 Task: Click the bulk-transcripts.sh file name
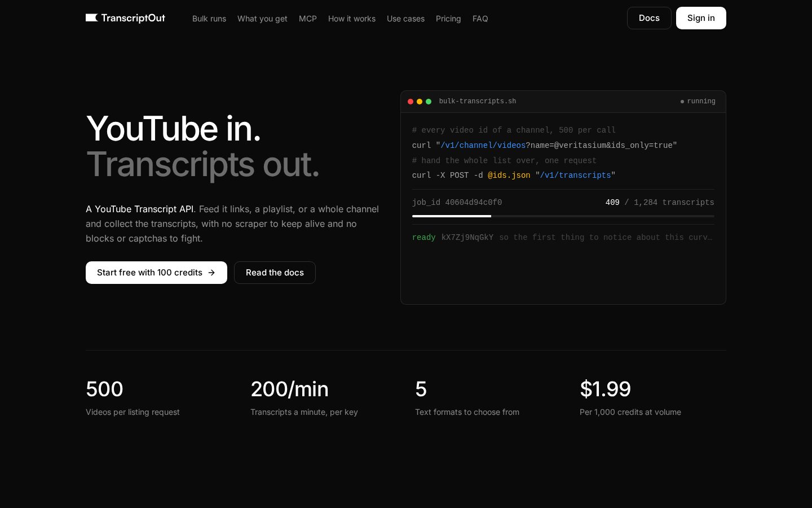[x=478, y=102]
